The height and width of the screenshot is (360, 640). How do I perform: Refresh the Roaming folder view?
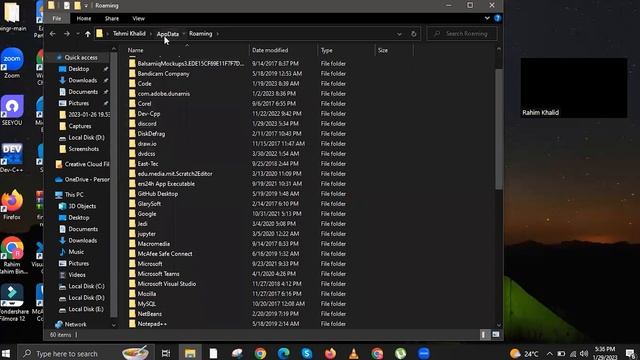(413, 34)
